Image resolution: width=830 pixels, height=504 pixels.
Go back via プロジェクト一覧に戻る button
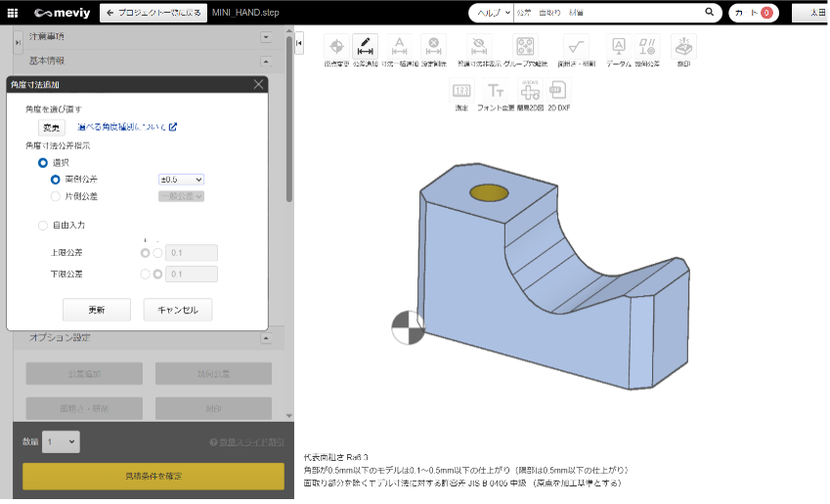coord(153,13)
